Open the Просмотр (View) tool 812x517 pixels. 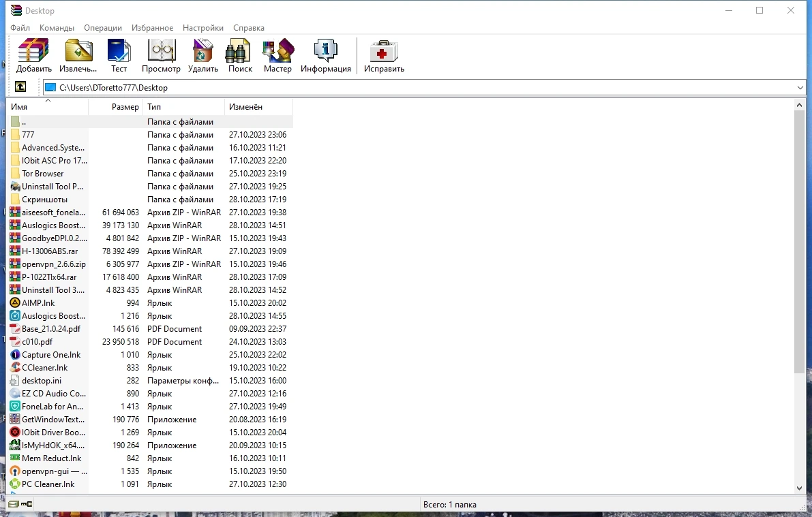tap(161, 50)
